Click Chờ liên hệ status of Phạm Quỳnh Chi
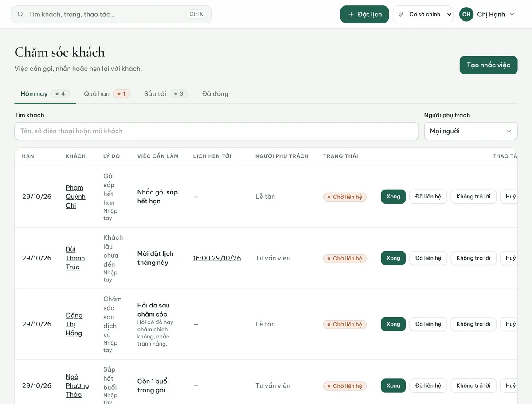Screen dimensions: 532x404 coord(344,197)
